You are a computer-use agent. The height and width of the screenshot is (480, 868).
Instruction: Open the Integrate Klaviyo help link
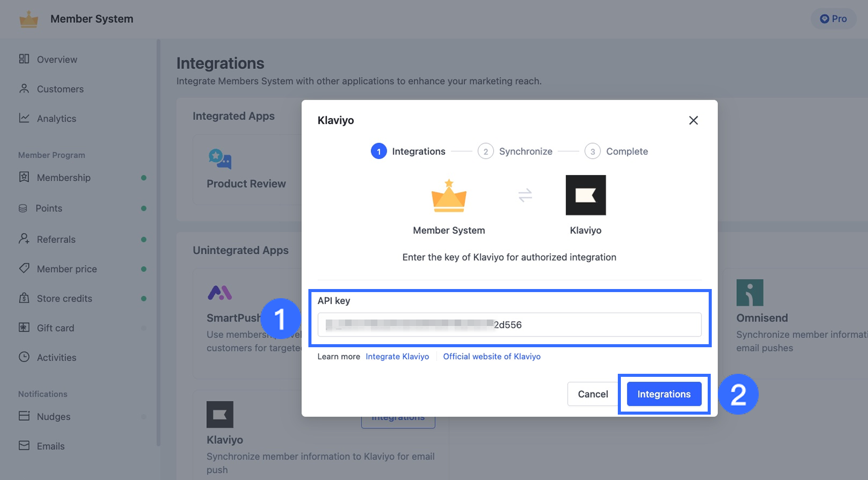click(397, 356)
